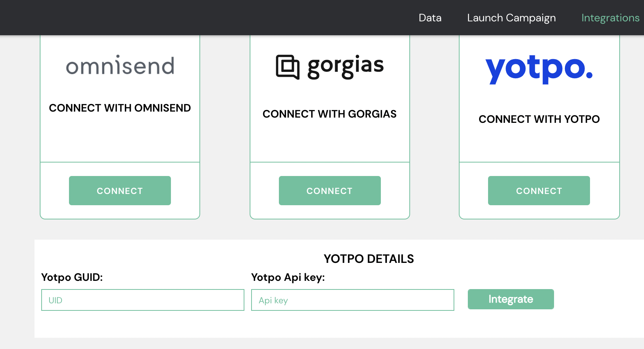Connect the Gorgias integration
Viewport: 644px width, 349px height.
[x=330, y=191]
